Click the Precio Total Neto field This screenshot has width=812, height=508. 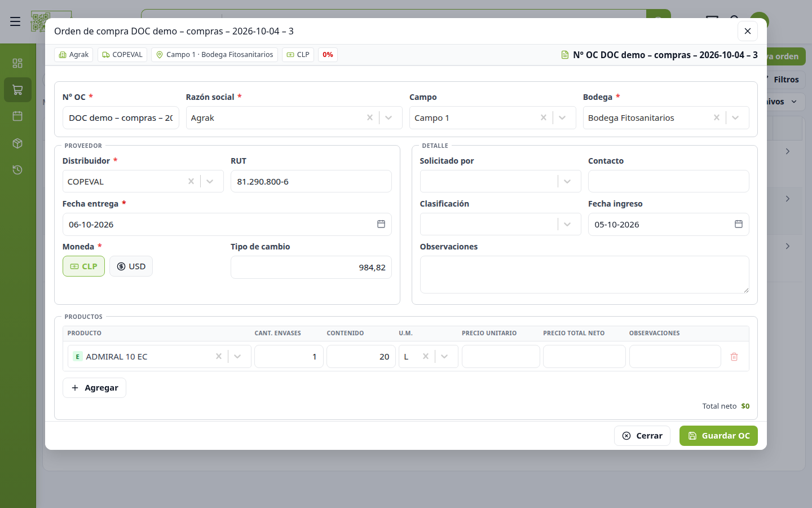coord(585,357)
